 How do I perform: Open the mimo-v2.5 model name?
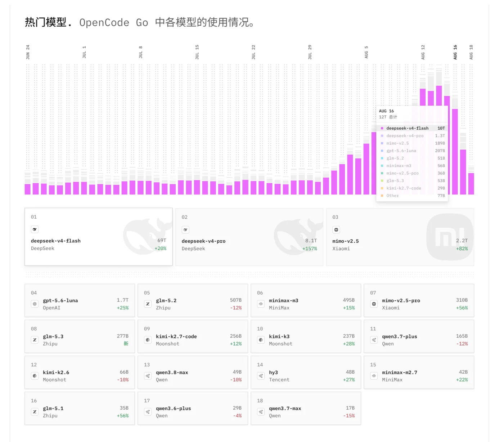click(346, 241)
